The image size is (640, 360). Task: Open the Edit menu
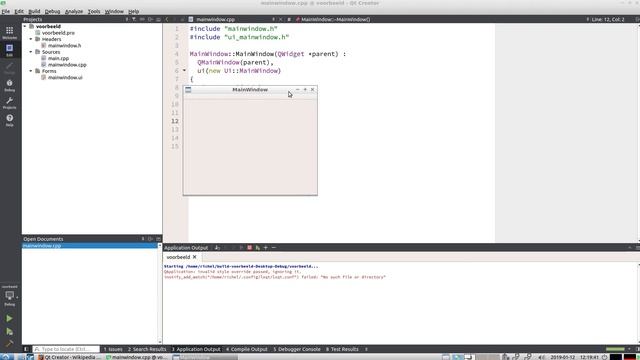(19, 11)
